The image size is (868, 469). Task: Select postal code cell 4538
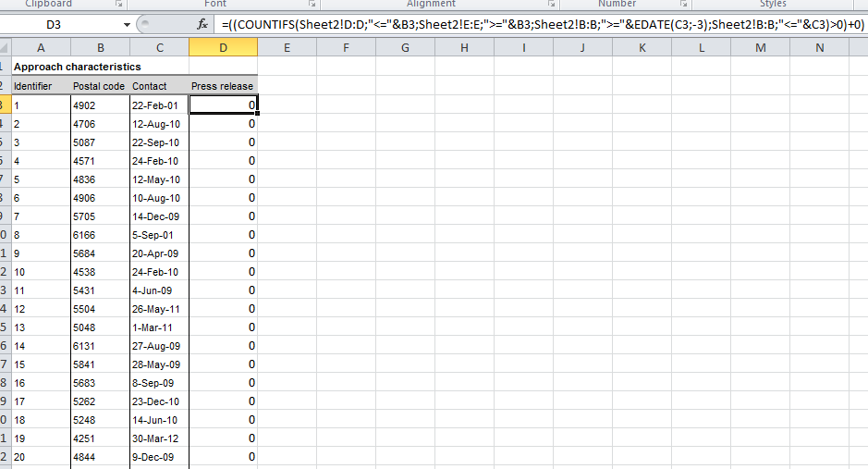tap(100, 272)
